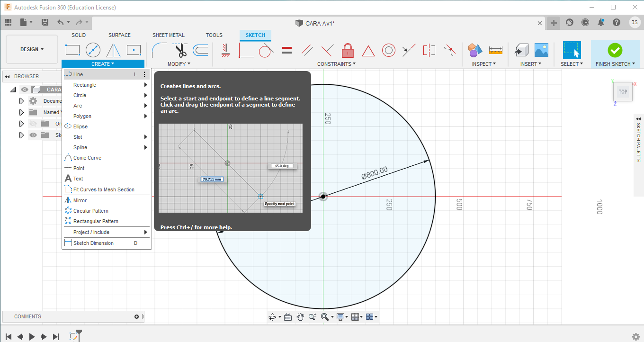Expand the Origin folder node
Viewport: 644px width, 342px height.
point(21,124)
